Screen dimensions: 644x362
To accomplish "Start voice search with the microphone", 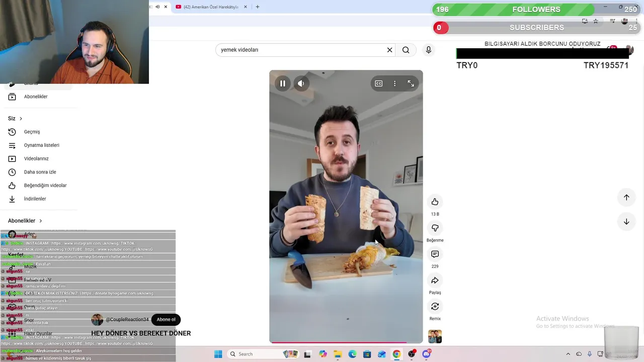I will click(429, 50).
